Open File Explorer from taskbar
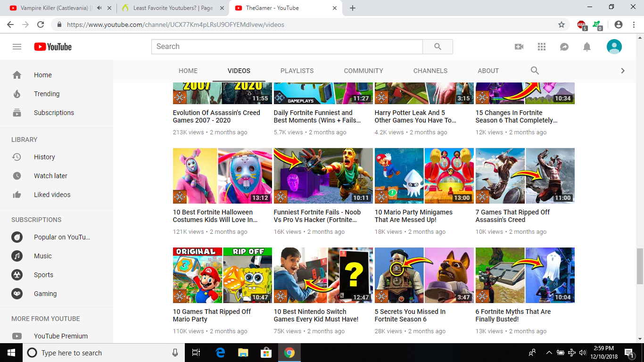Viewport: 644px width, 362px height. click(x=243, y=353)
